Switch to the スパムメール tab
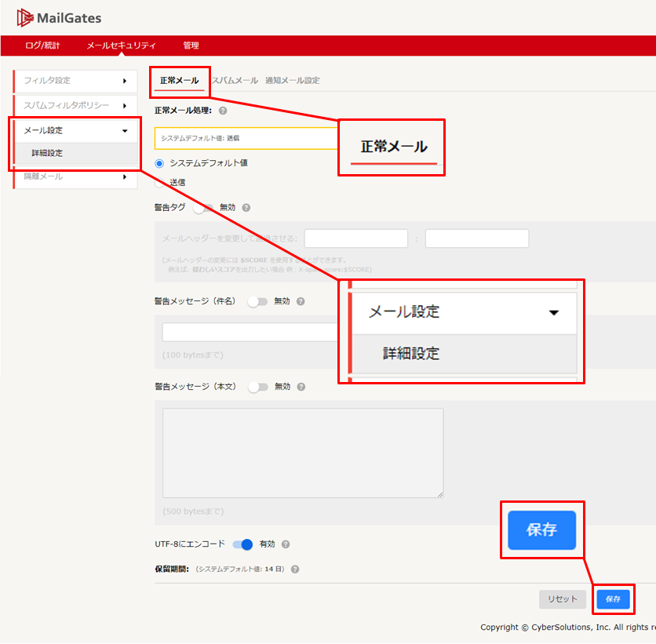The width and height of the screenshot is (656, 644). (x=235, y=80)
